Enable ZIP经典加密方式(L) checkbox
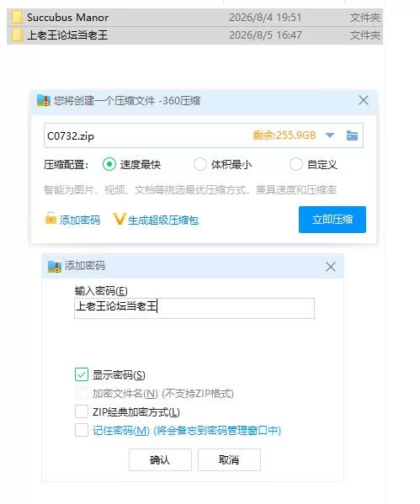This screenshot has height=504, width=420. tap(82, 411)
